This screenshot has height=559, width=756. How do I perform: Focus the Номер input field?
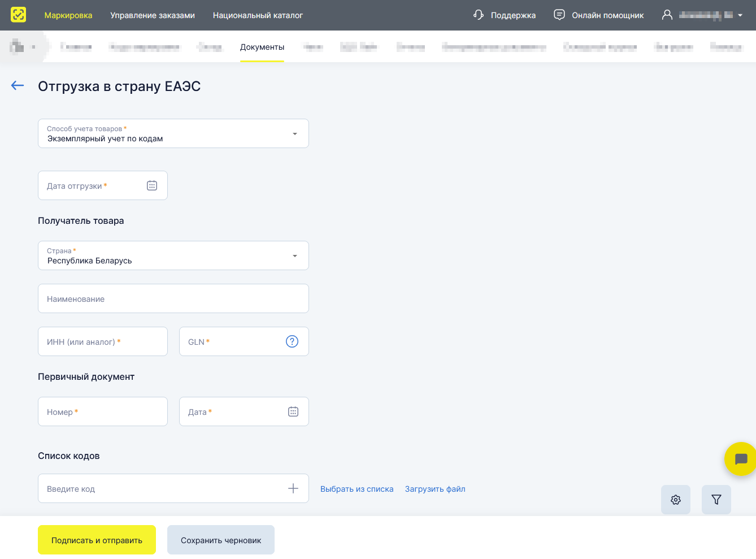click(x=103, y=411)
